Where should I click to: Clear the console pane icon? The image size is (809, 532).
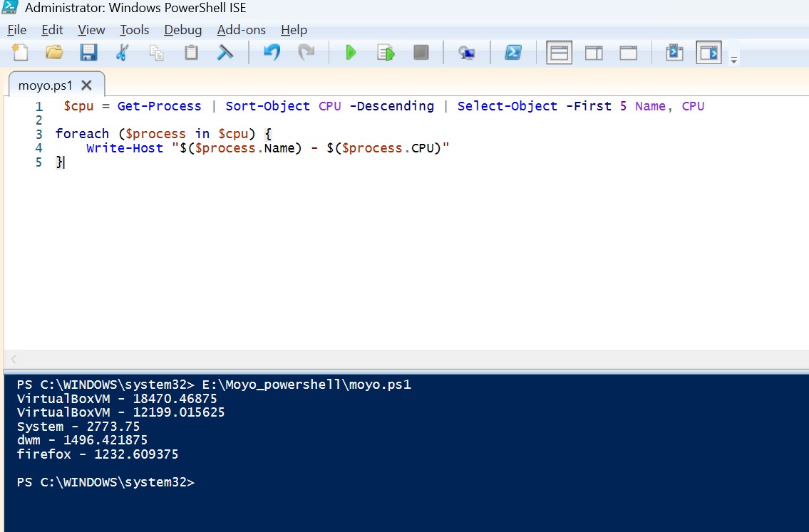click(225, 53)
